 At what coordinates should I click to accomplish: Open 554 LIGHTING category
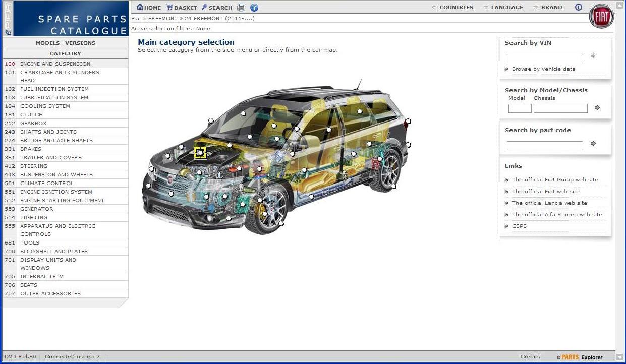(66, 218)
